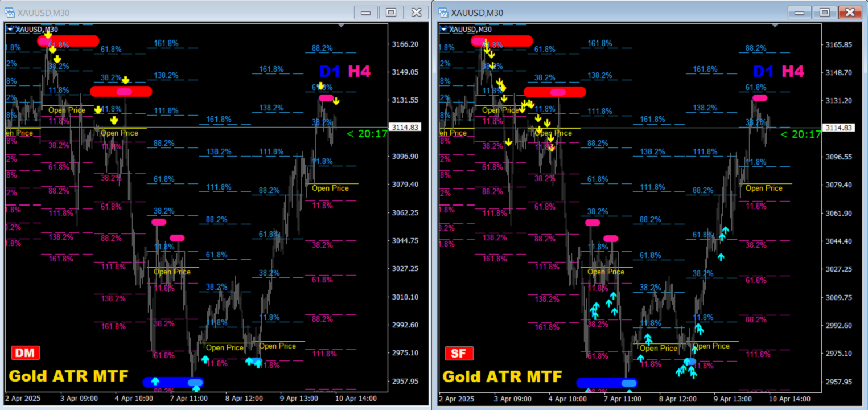
Task: Click the 3044.75 price level on the scale
Action: (x=406, y=240)
